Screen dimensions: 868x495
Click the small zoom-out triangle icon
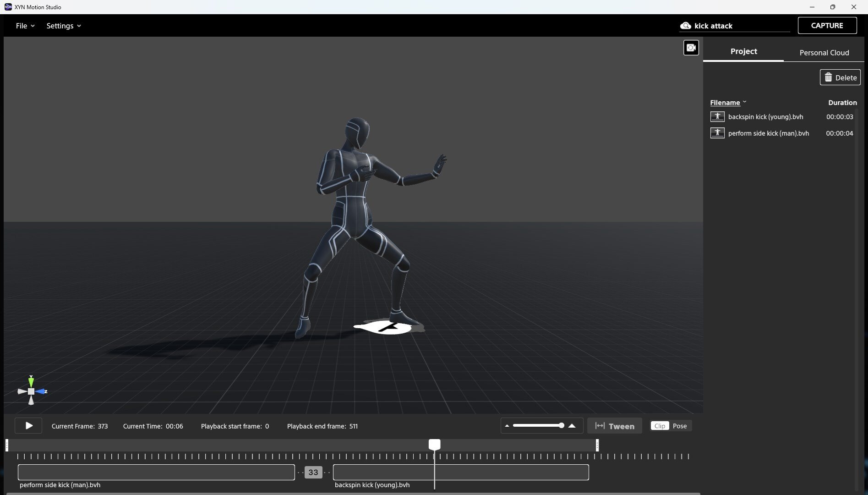pos(507,426)
